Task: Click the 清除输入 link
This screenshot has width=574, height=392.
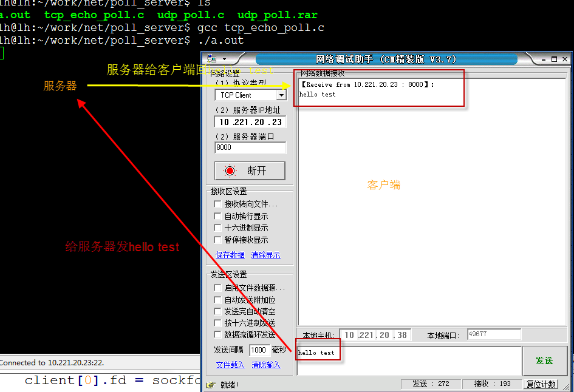Action: coord(266,365)
